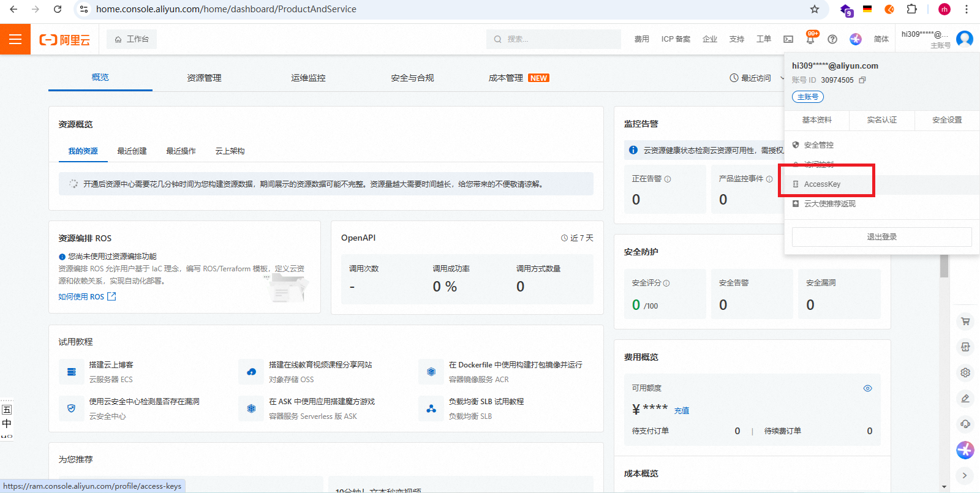Viewport: 980px width, 493px height.
Task: Click the ECS blog tutorial icon
Action: pos(72,372)
